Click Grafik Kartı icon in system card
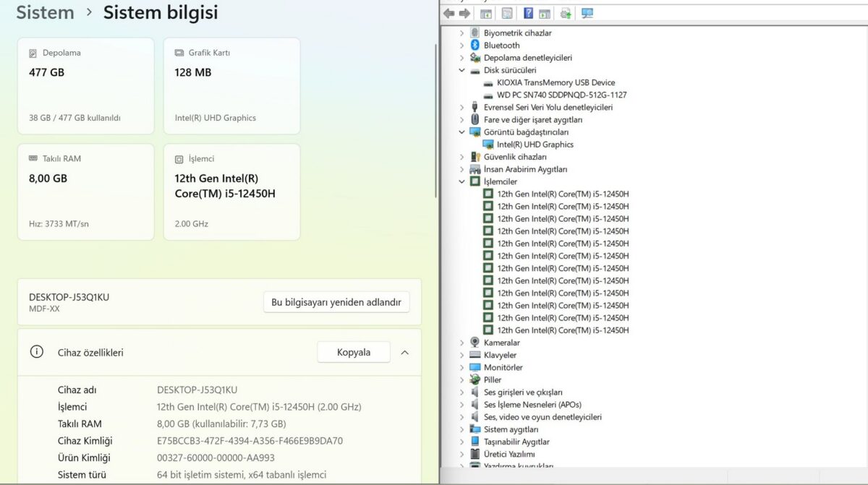The image size is (868, 485). click(x=179, y=53)
